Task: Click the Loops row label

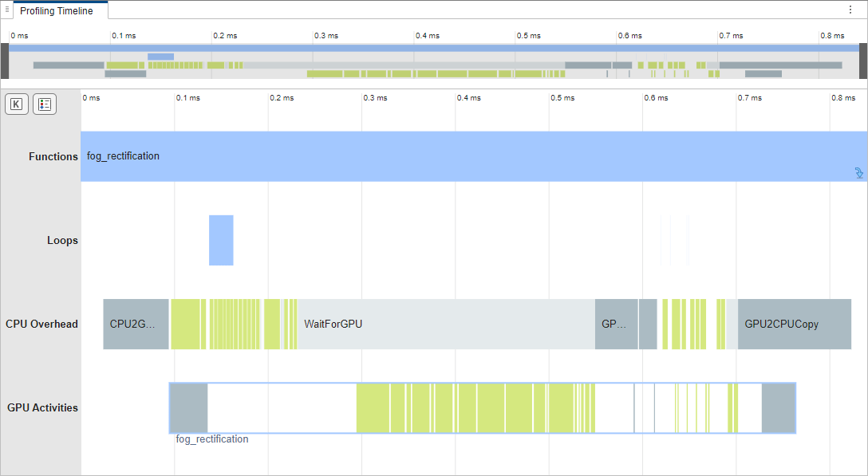Action: tap(62, 241)
